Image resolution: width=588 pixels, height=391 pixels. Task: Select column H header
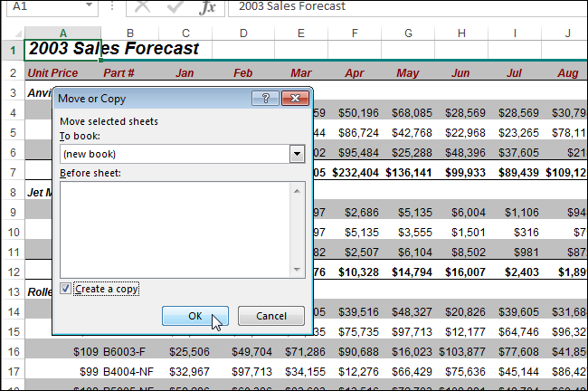[x=461, y=33]
